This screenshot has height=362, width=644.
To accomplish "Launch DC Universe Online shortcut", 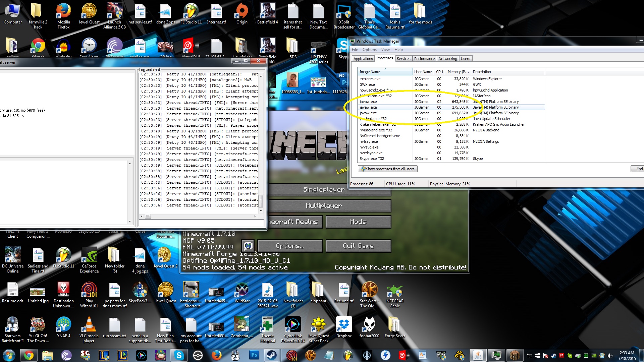I will pyautogui.click(x=13, y=260).
